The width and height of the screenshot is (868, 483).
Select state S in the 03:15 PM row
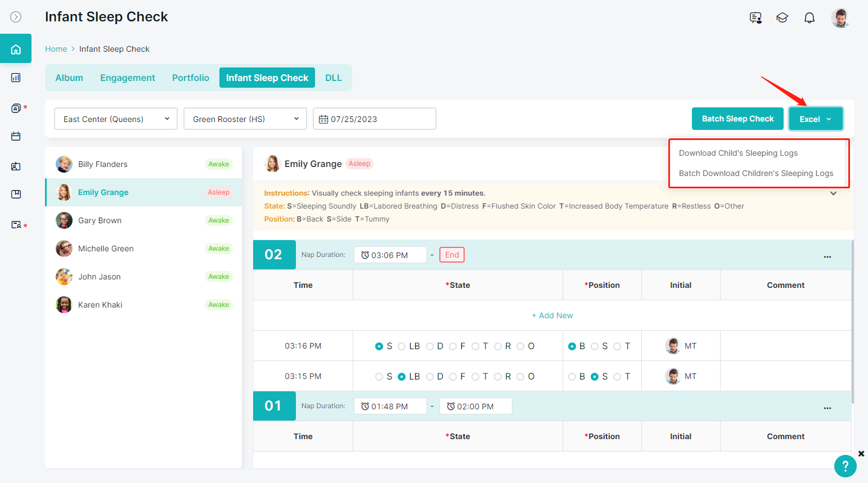(379, 377)
